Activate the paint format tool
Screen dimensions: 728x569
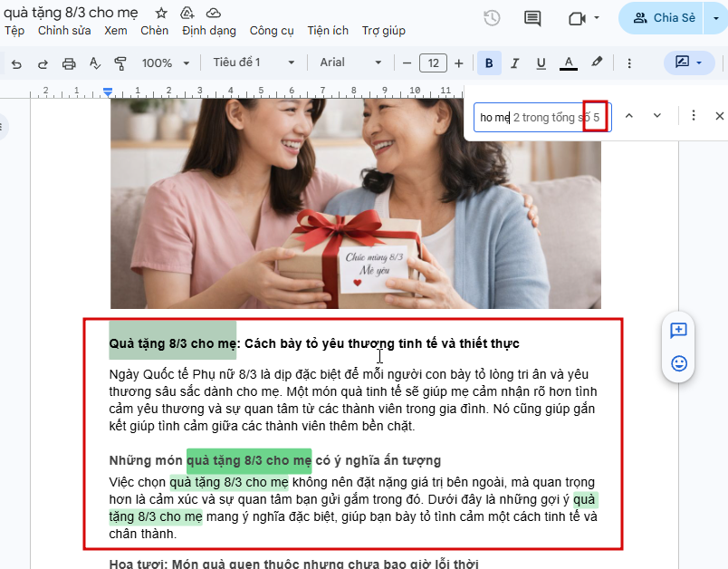click(x=120, y=63)
